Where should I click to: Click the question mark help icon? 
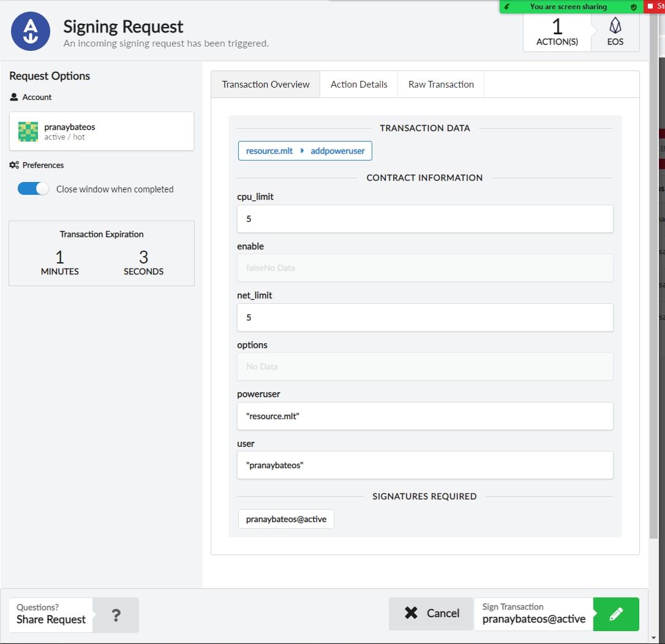[x=116, y=615]
